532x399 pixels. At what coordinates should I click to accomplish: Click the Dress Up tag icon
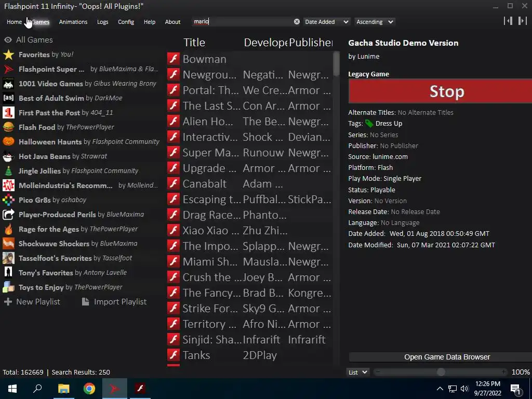pyautogui.click(x=369, y=124)
